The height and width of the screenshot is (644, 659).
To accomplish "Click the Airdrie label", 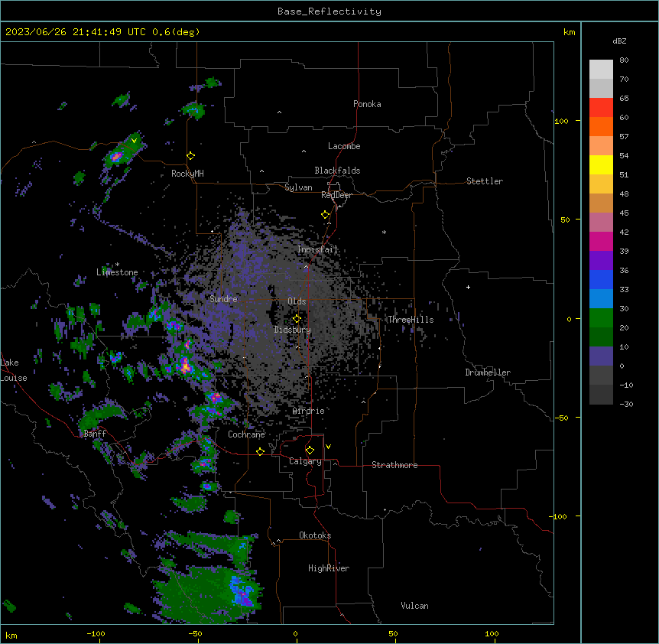I will (x=309, y=411).
